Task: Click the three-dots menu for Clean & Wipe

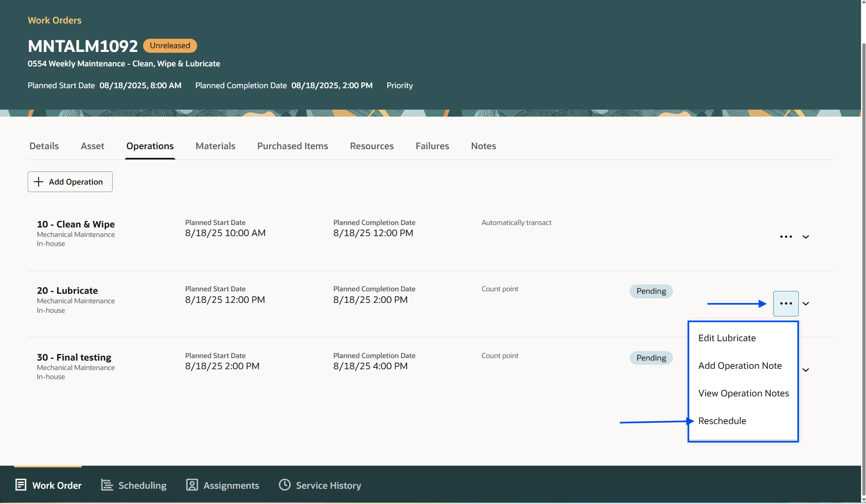Action: 786,237
